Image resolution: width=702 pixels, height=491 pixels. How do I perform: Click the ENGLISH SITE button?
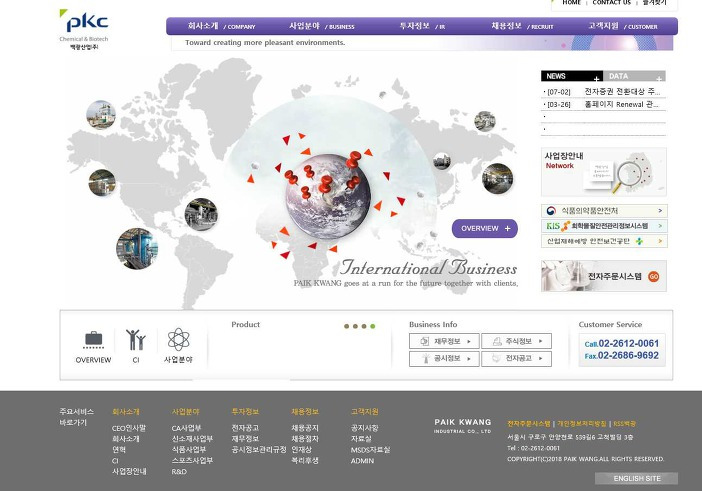pyautogui.click(x=636, y=478)
